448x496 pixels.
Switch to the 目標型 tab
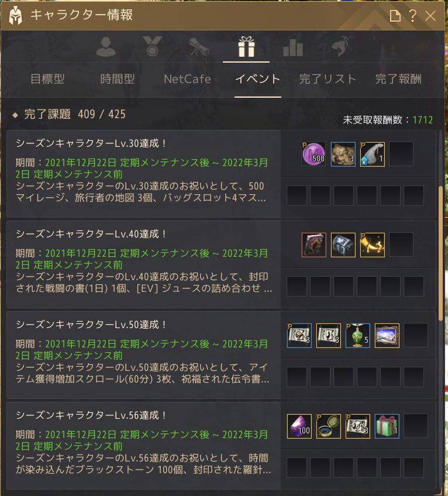48,79
